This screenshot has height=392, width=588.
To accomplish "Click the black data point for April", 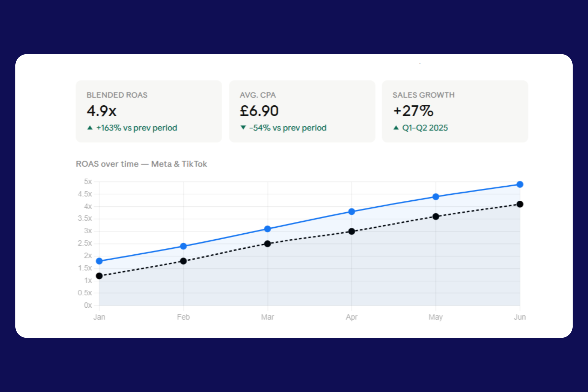I will point(352,231).
